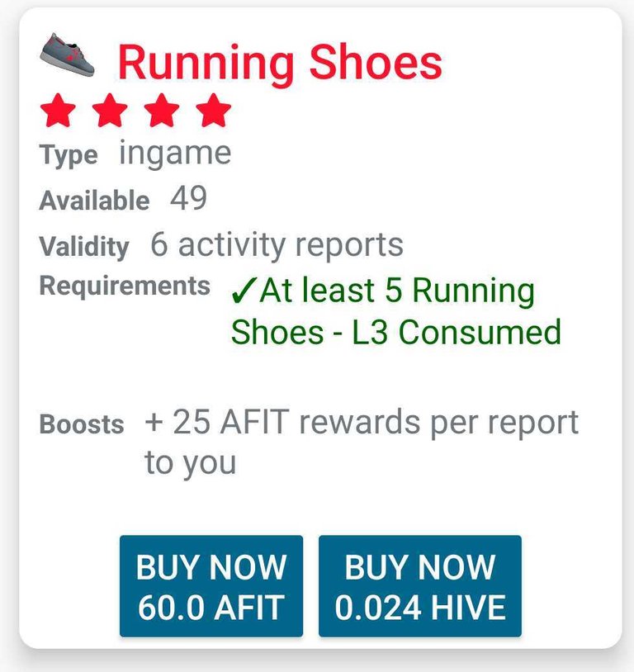
Task: Buy now for 0.024 HIVE
Action: coord(420,586)
